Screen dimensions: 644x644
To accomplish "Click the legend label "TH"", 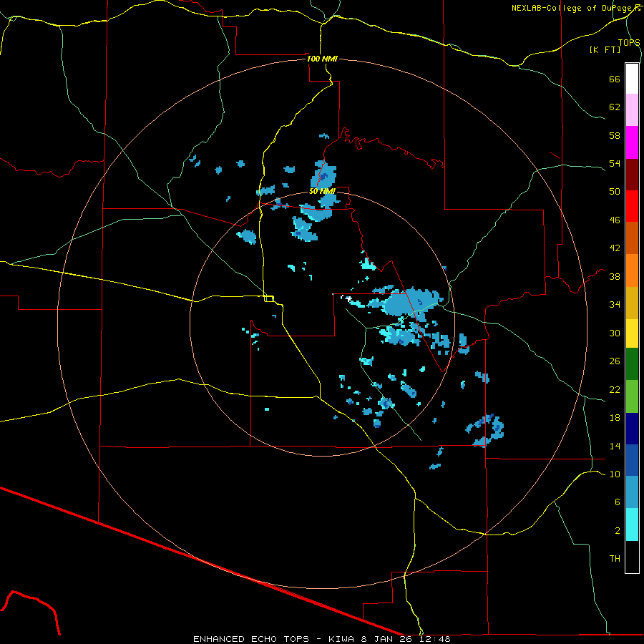I will (615, 559).
